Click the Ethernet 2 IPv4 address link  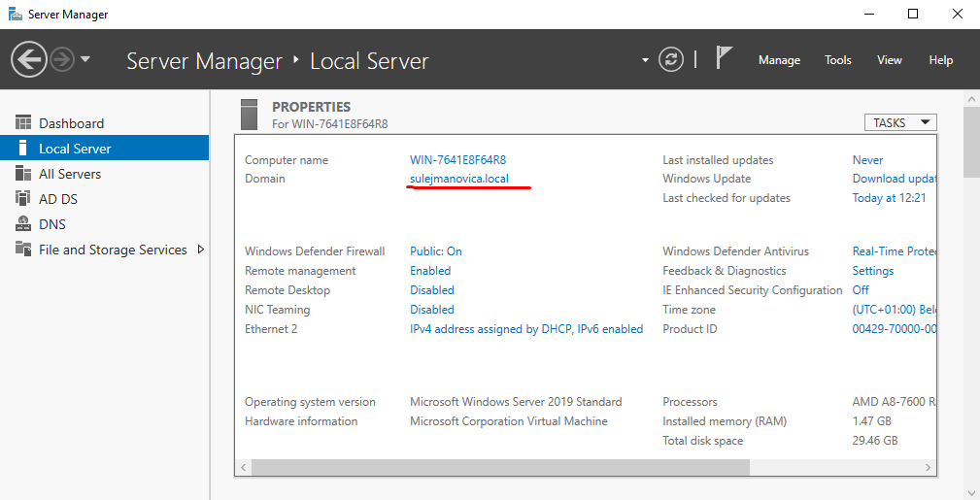[526, 329]
